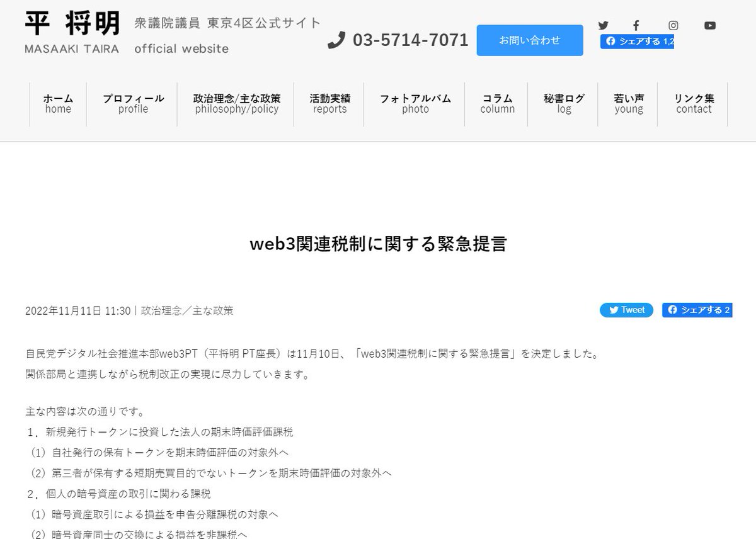Click line （1）自社発行の保有トークン

tap(157, 452)
